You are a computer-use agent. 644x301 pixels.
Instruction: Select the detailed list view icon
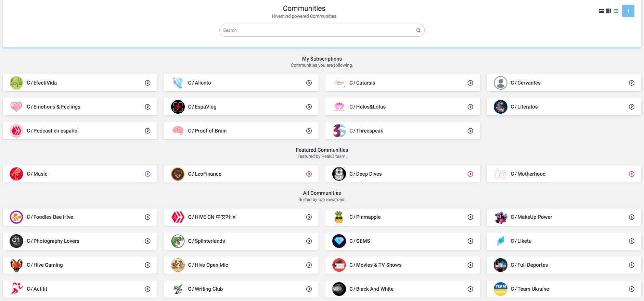pos(616,11)
